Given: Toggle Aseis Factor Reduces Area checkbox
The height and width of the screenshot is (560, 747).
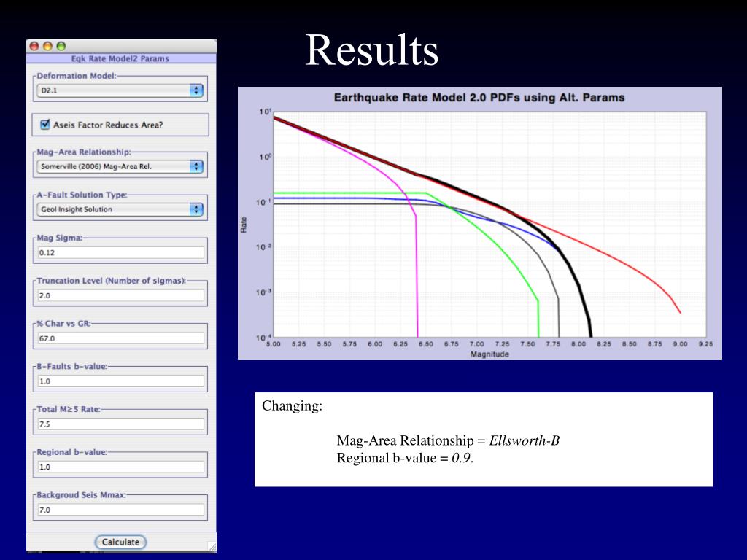Looking at the screenshot, I should 45,125.
